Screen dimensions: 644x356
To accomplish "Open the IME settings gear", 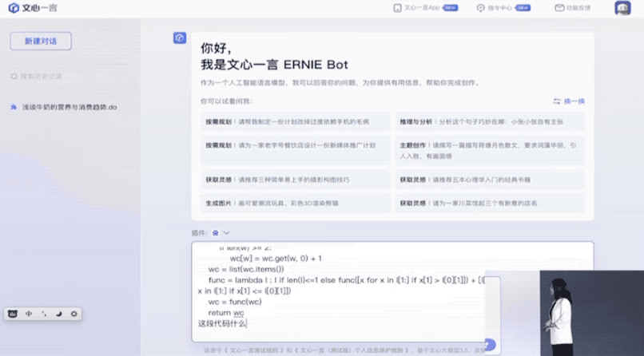I will coord(74,314).
